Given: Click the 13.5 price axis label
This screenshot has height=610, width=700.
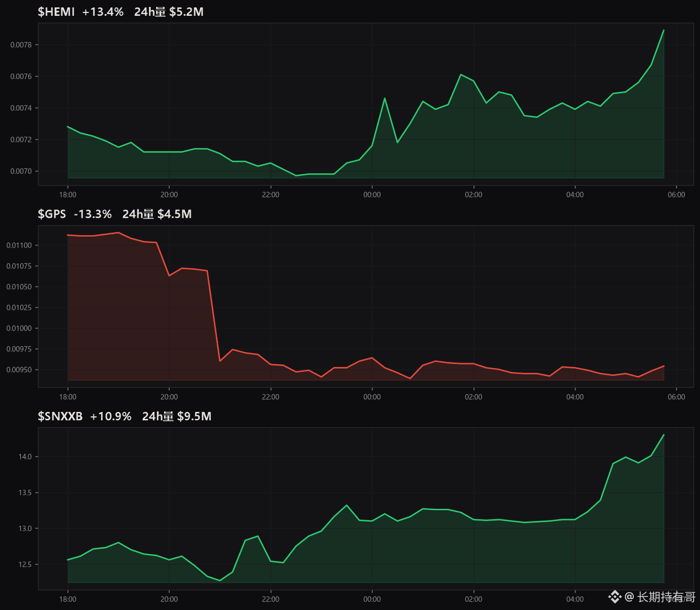Looking at the screenshot, I should [25, 493].
